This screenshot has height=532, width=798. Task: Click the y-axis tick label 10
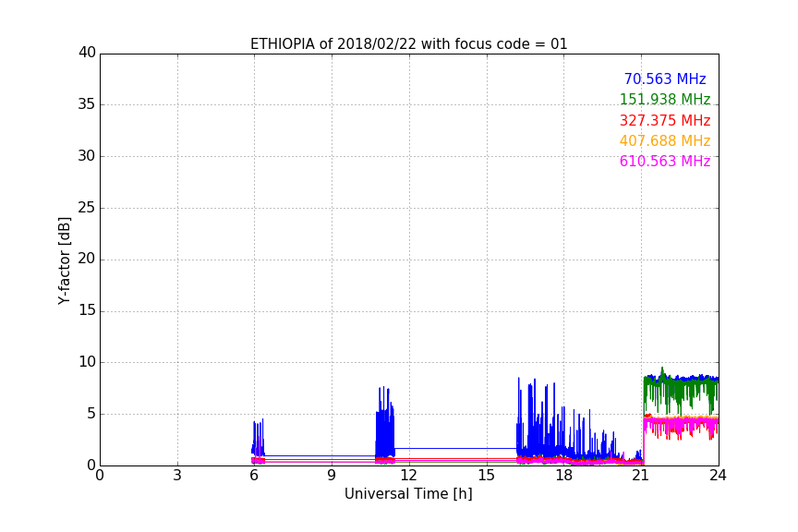coord(87,362)
